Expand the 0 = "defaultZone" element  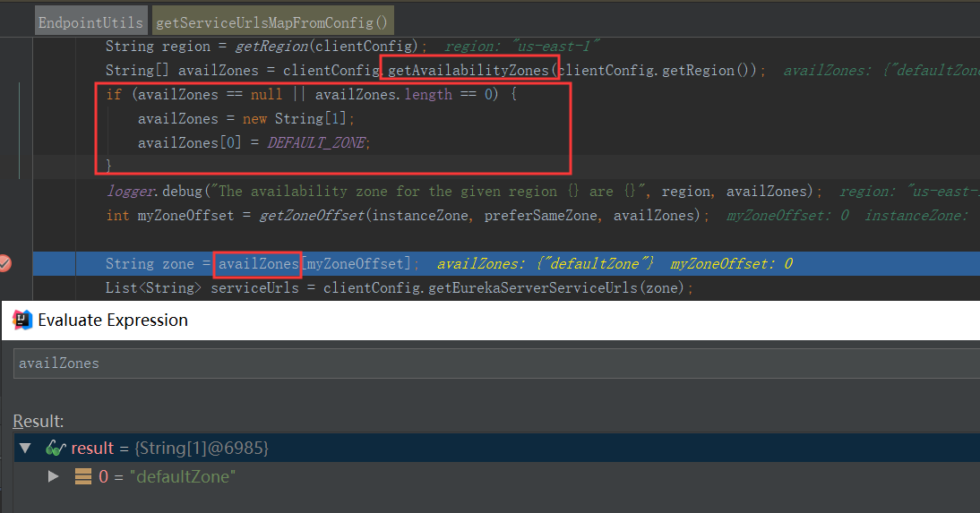pyautogui.click(x=53, y=477)
